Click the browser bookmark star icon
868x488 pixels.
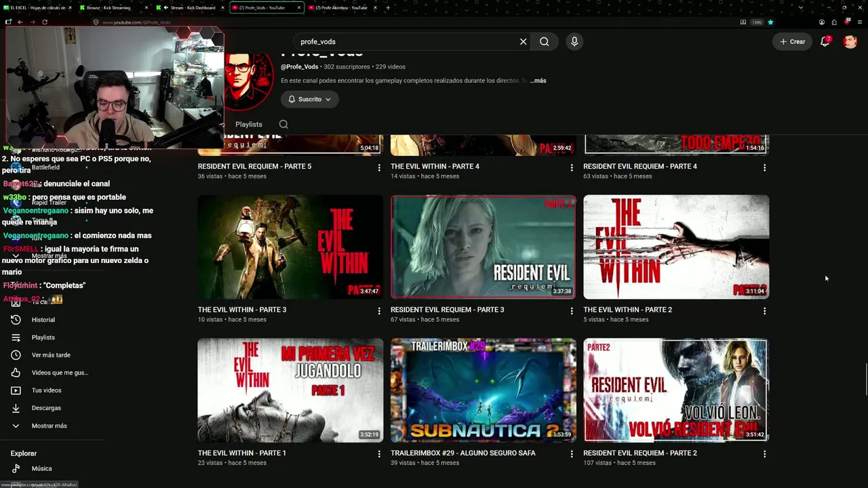[770, 22]
